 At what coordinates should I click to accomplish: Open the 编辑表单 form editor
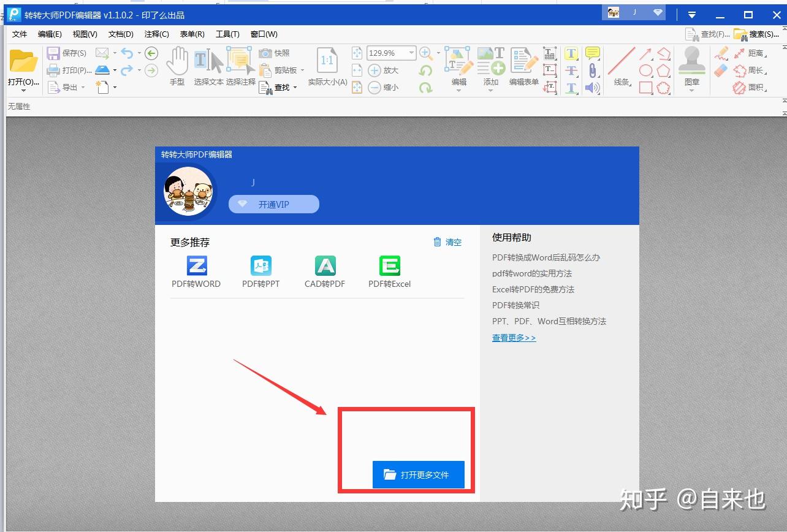pyautogui.click(x=524, y=66)
